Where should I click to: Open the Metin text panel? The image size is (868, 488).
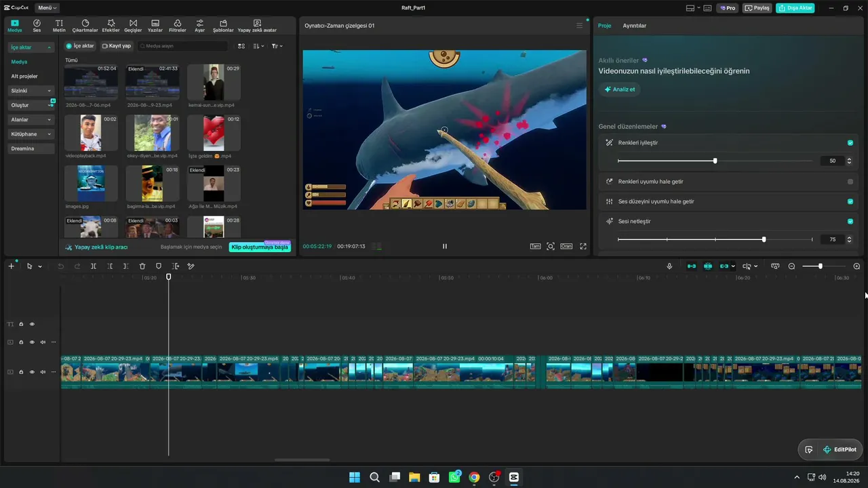coord(59,26)
